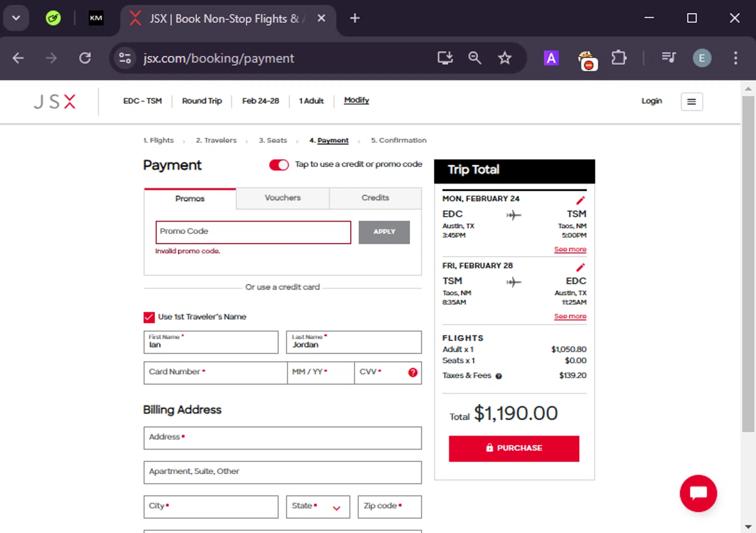This screenshot has height=533, width=756.
Task: Go to step 3 Seats
Action: pyautogui.click(x=273, y=141)
